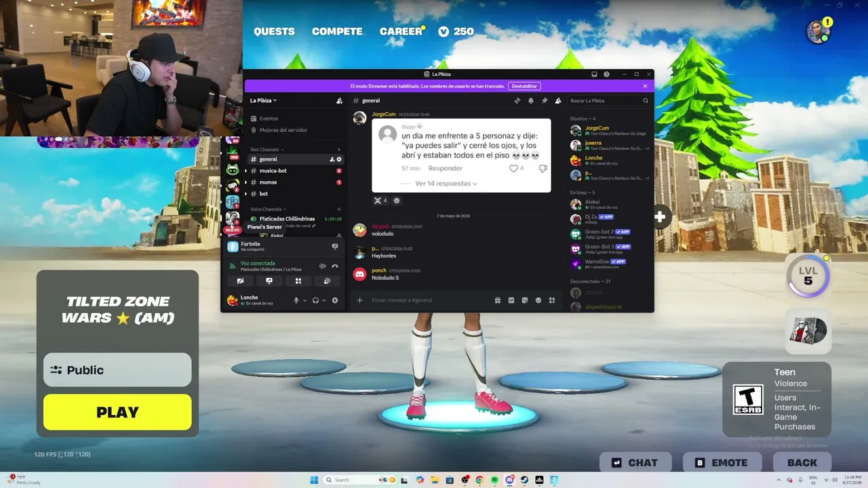Open Wamellow app in member list
Viewport: 868px width, 488px height.
(x=609, y=264)
